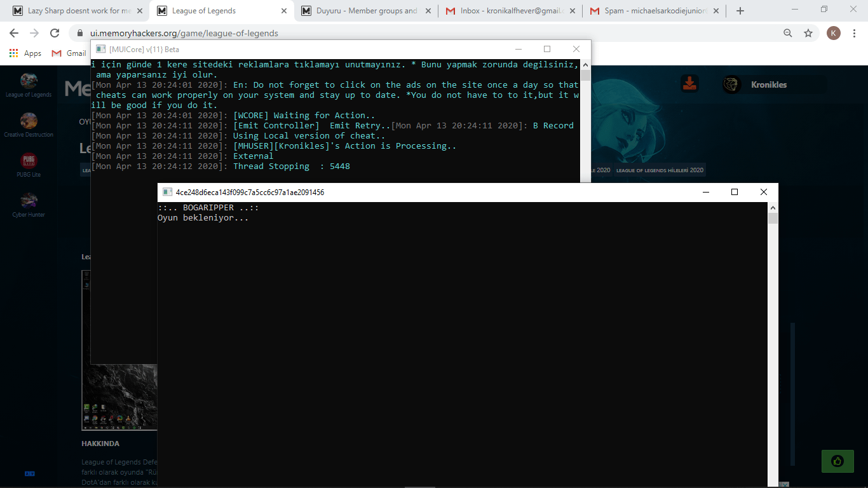
Task: Click the 'External' log line
Action: tap(254, 156)
